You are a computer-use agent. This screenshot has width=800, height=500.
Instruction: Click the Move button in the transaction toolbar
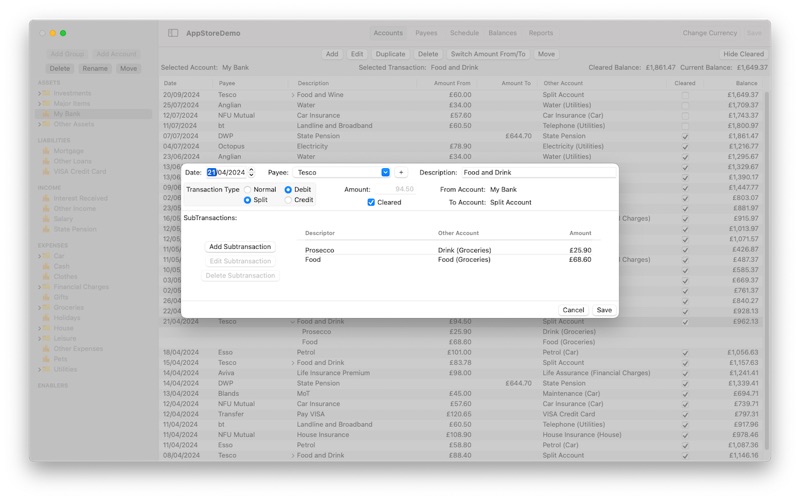coord(546,54)
